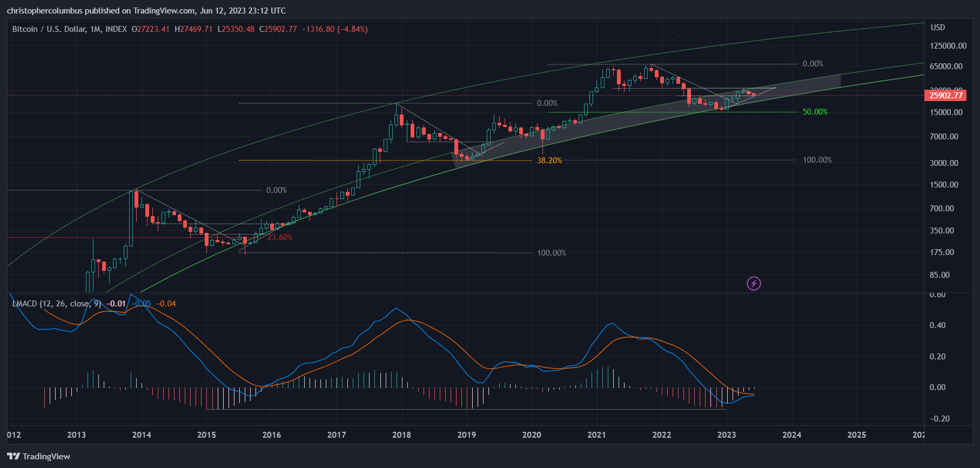Click the 0.40 level on the MACD scale
Image resolution: width=980 pixels, height=468 pixels.
[937, 325]
